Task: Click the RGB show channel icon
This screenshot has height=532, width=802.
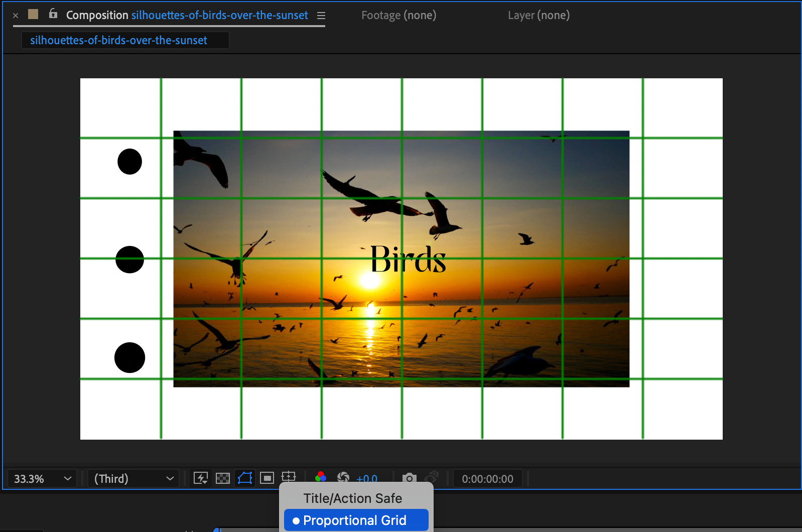Action: [x=321, y=477]
